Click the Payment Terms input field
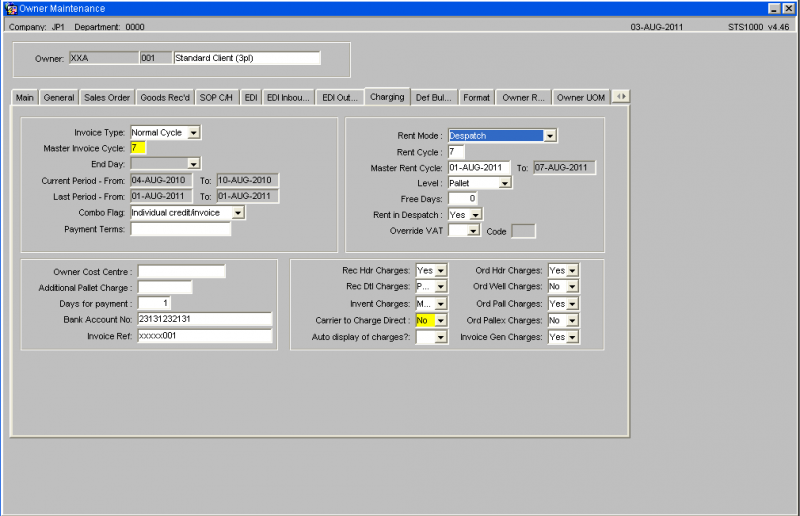The width and height of the screenshot is (800, 516). pyautogui.click(x=181, y=229)
